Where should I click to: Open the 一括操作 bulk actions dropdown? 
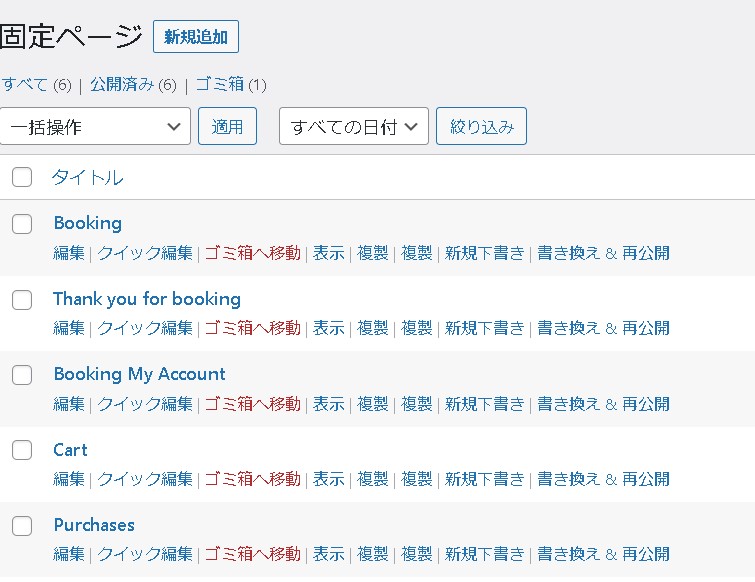point(95,127)
